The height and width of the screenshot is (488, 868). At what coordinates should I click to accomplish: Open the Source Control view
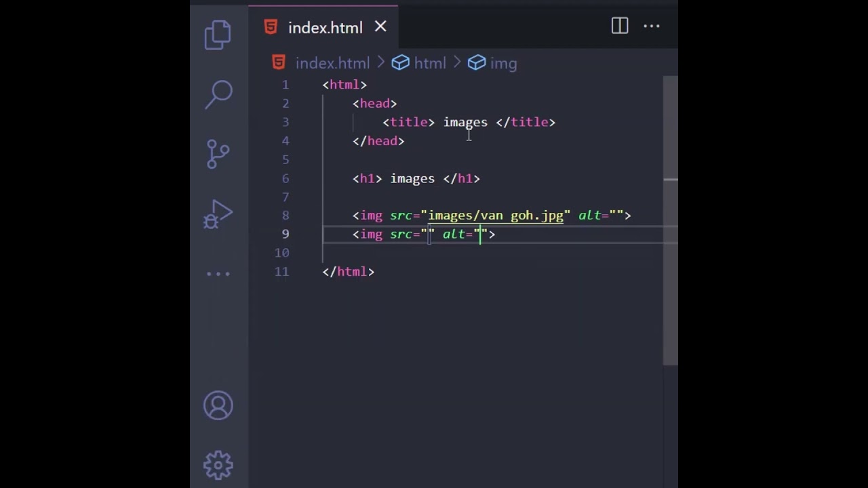click(218, 155)
